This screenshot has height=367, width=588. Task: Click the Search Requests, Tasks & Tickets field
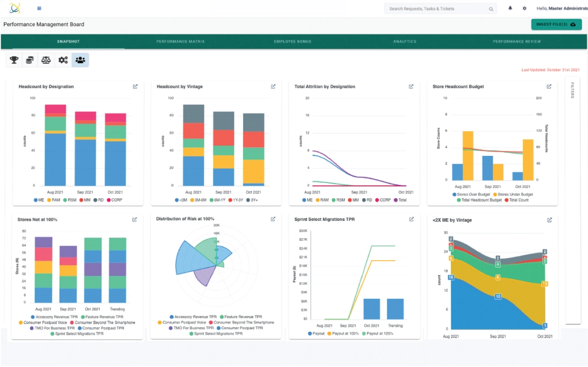click(438, 9)
